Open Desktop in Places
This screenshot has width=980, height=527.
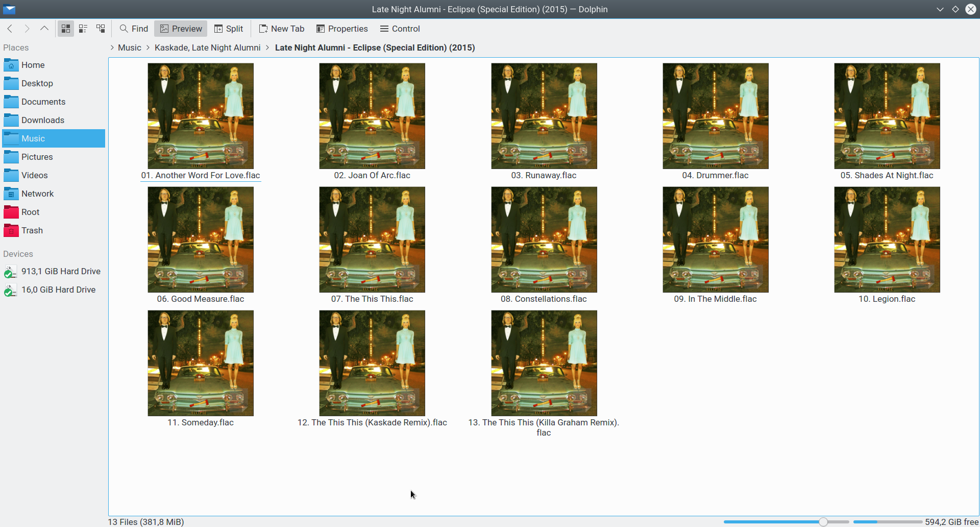[54, 83]
